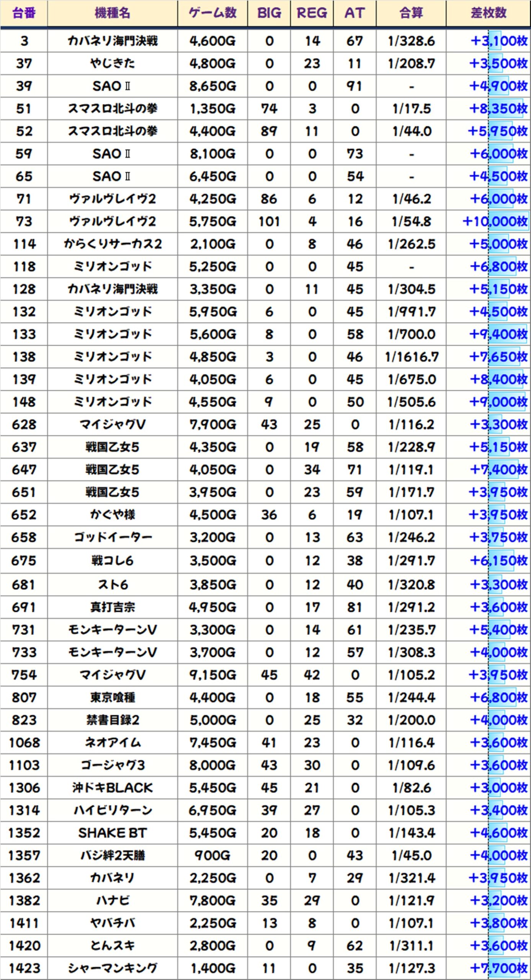Select the 8,000G game count
The image size is (531, 980).
(212, 766)
